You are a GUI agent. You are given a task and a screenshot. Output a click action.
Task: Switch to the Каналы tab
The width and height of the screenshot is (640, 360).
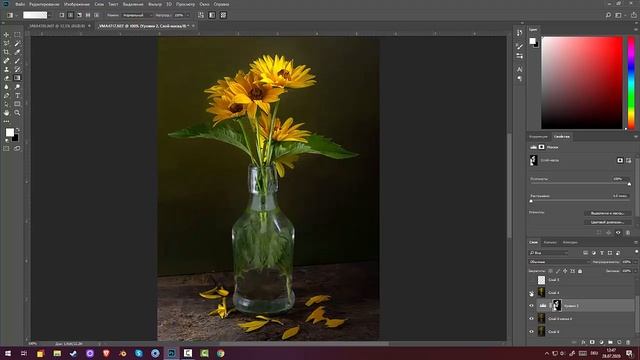tap(550, 242)
